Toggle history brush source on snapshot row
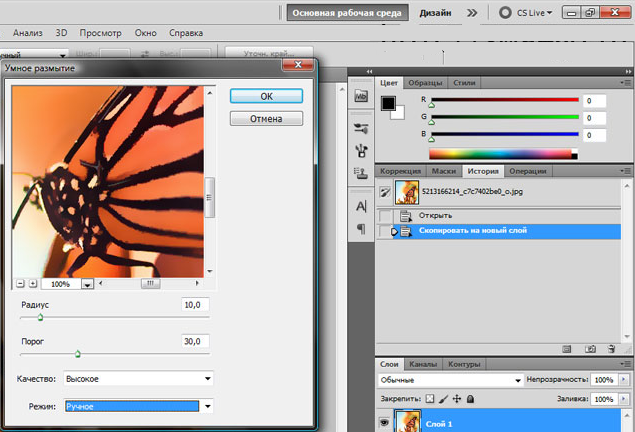The width and height of the screenshot is (635, 432). pos(385,192)
